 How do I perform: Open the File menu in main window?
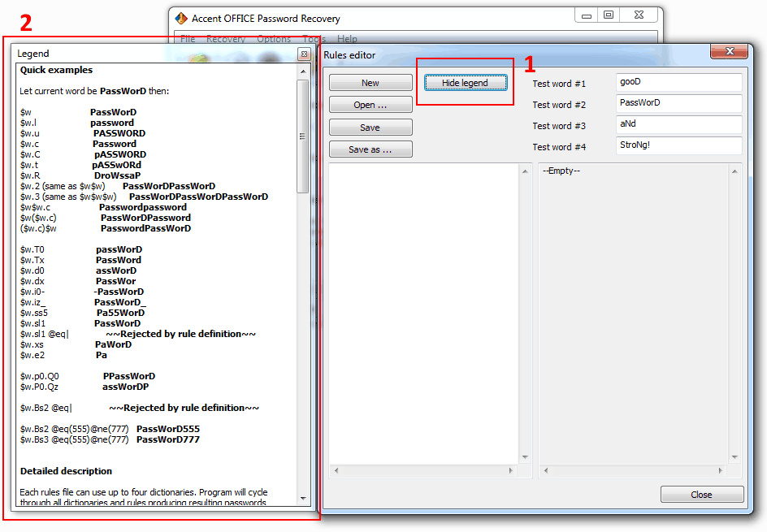[188, 39]
